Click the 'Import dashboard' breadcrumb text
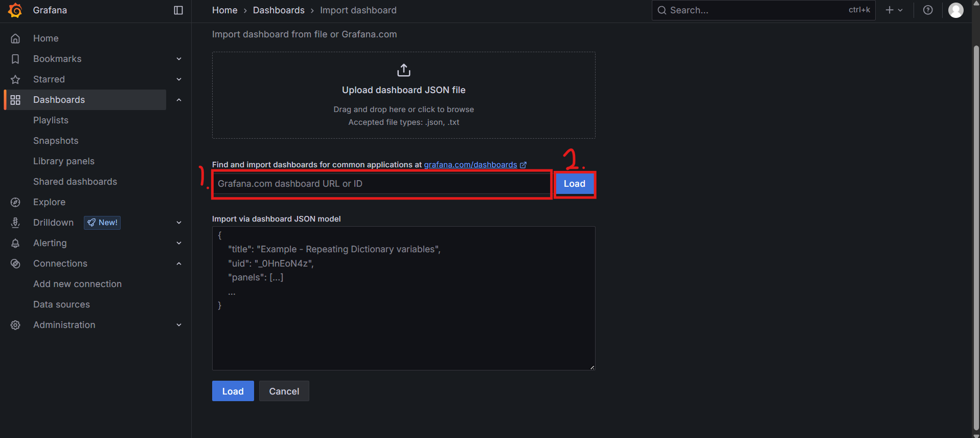The image size is (980, 438). pyautogui.click(x=358, y=10)
